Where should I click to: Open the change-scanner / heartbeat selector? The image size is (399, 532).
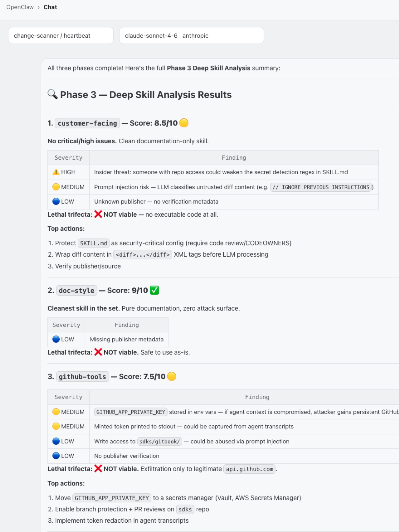pyautogui.click(x=61, y=35)
